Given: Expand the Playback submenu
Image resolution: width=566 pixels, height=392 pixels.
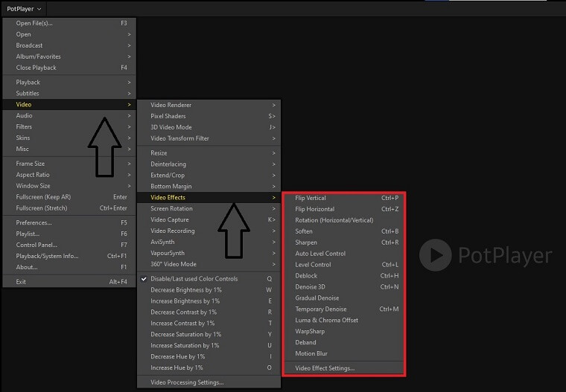Looking at the screenshot, I should (69, 83).
